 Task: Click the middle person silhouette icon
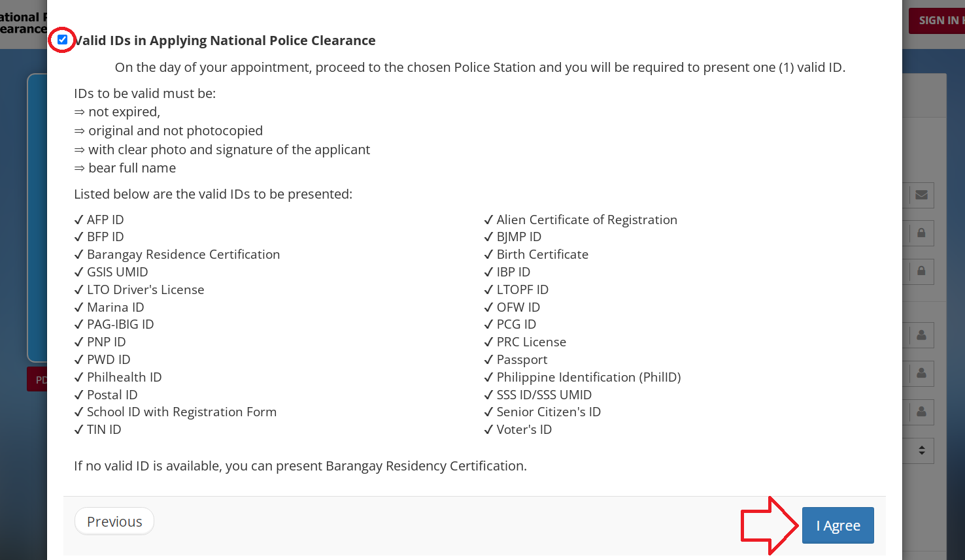point(921,373)
